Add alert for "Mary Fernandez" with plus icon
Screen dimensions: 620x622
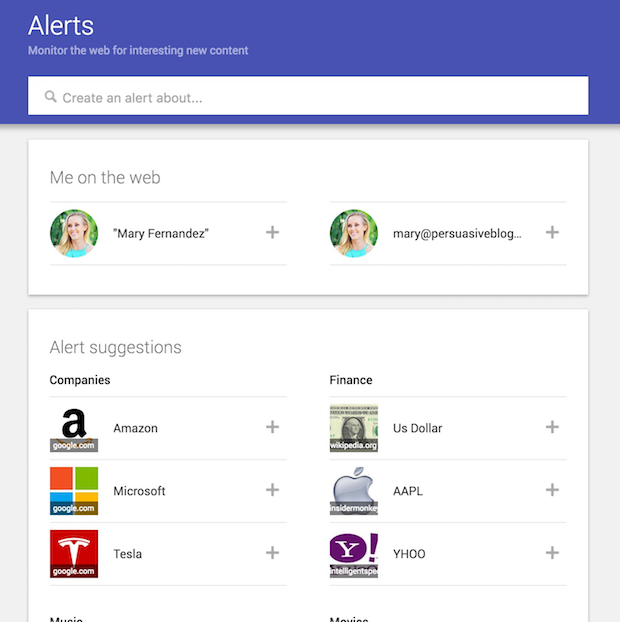click(x=272, y=233)
